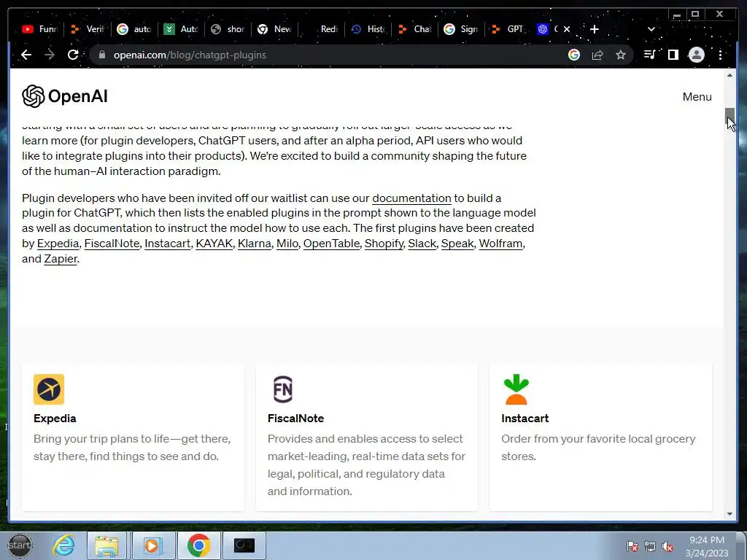
Task: Click the Google icon in address bar
Action: [x=574, y=55]
